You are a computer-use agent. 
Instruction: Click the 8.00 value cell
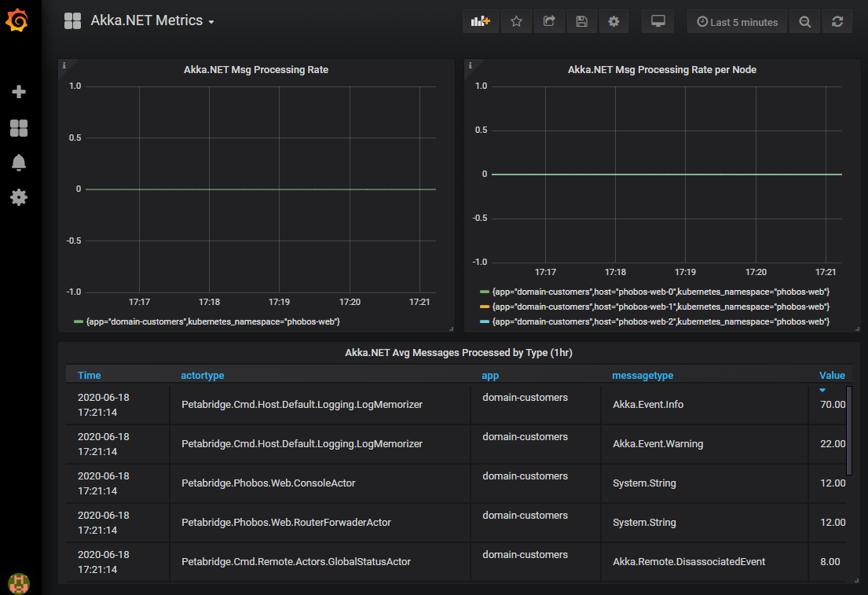pos(830,562)
